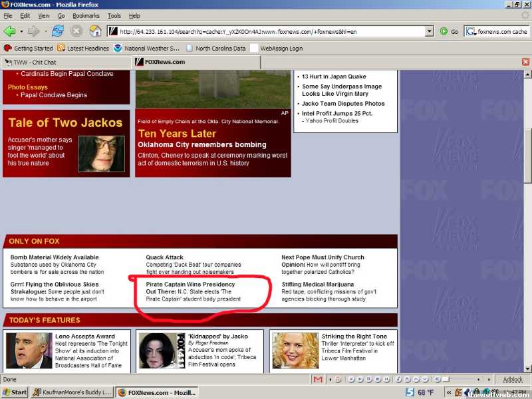Open the Tools menu
This screenshot has height=399, width=532.
[x=114, y=15]
